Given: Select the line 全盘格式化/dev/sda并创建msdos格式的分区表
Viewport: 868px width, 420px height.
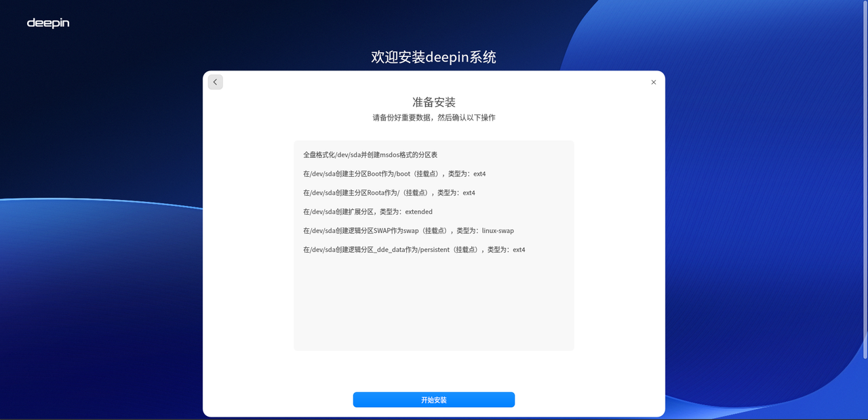Looking at the screenshot, I should click(x=370, y=155).
